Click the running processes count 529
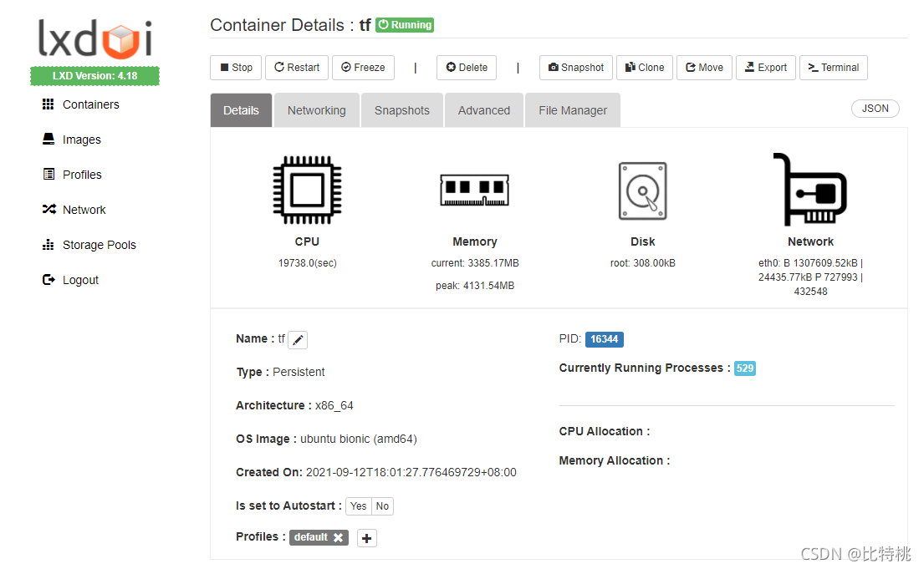Screen dimensions: 924x569 pyautogui.click(x=745, y=368)
